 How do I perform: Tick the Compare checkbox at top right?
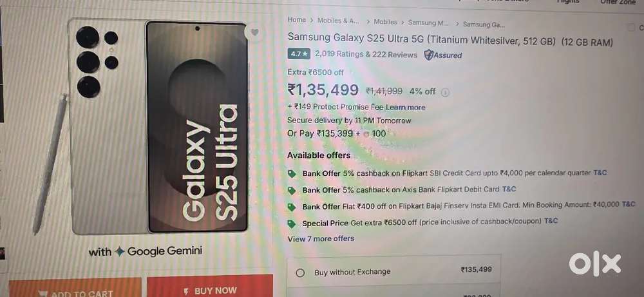click(x=630, y=28)
